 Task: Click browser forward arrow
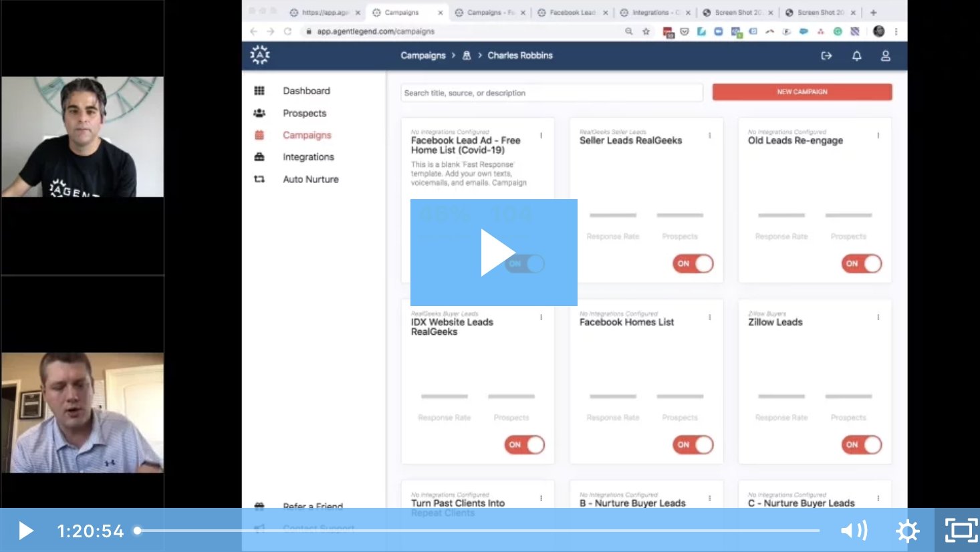[270, 31]
